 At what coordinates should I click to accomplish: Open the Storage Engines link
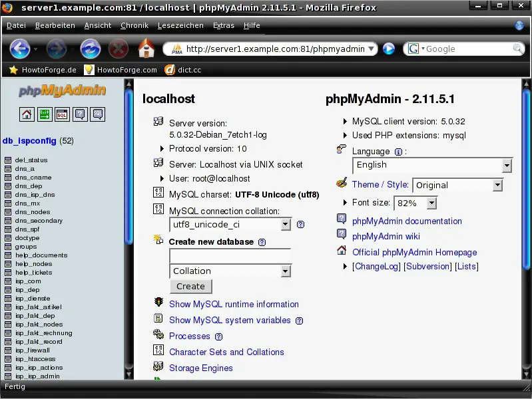[201, 368]
